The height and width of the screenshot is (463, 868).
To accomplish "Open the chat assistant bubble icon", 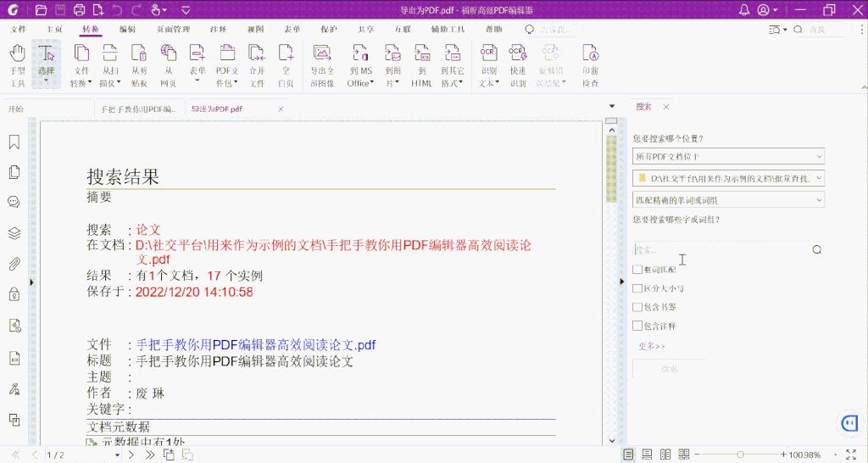I will tap(849, 424).
